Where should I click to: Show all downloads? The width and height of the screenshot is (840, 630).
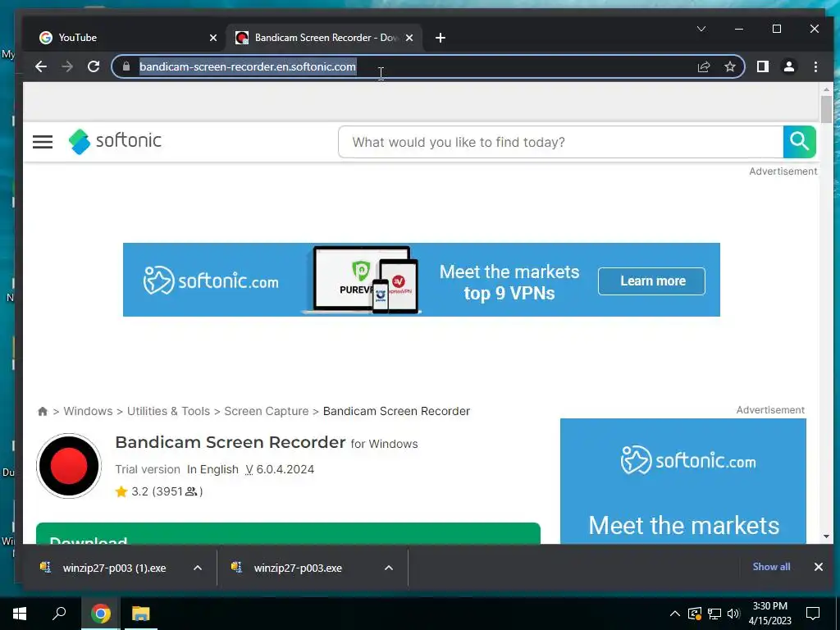click(x=771, y=567)
